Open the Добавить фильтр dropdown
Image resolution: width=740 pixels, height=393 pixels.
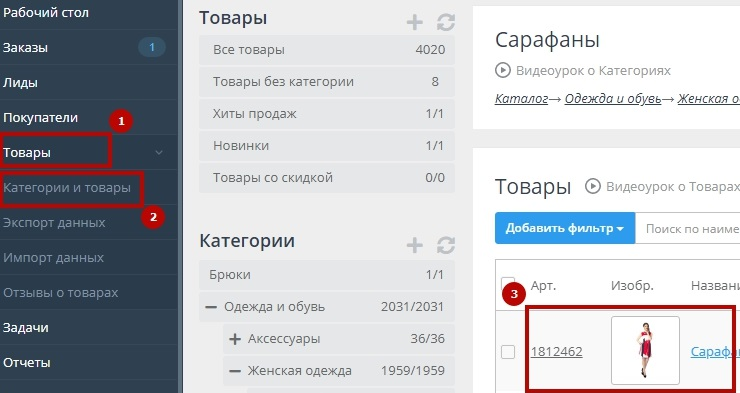[x=565, y=228]
